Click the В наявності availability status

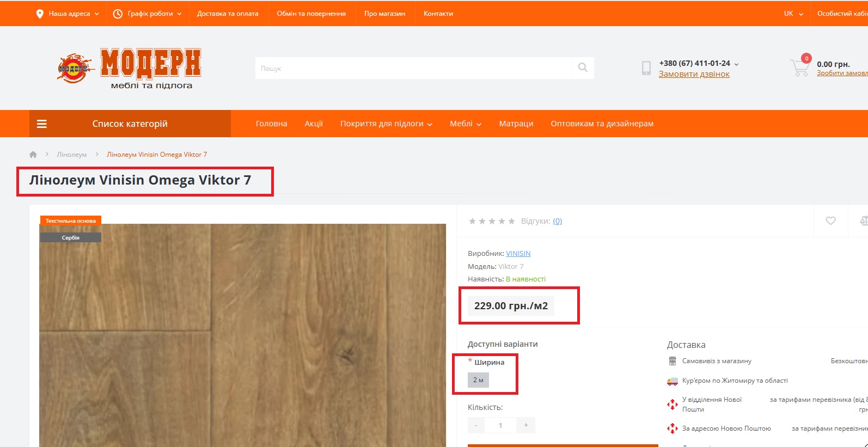coord(525,279)
